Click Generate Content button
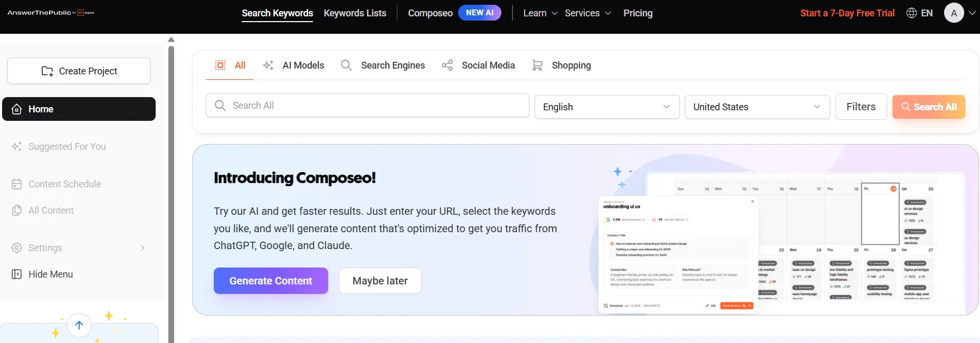This screenshot has height=343, width=980. [x=271, y=281]
